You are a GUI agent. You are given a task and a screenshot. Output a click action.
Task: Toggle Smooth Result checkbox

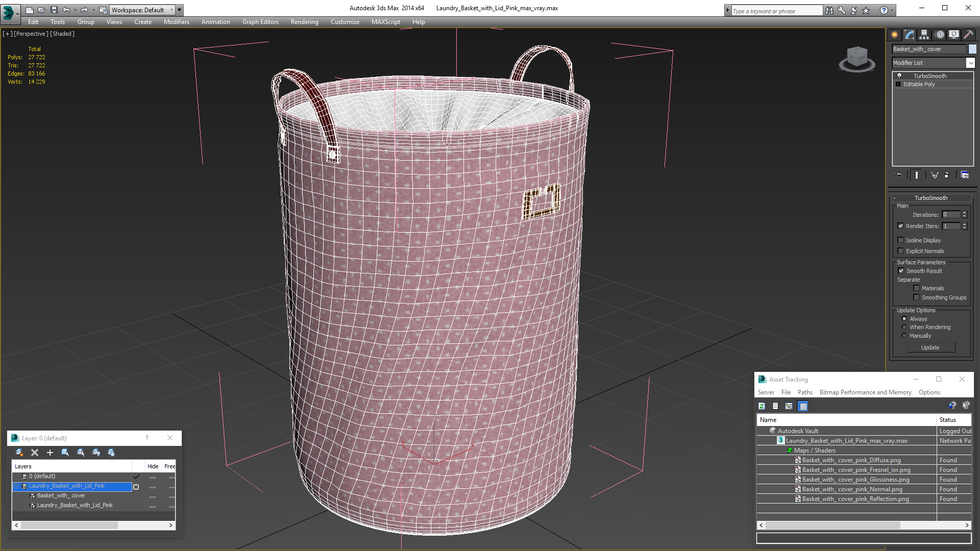coord(901,271)
